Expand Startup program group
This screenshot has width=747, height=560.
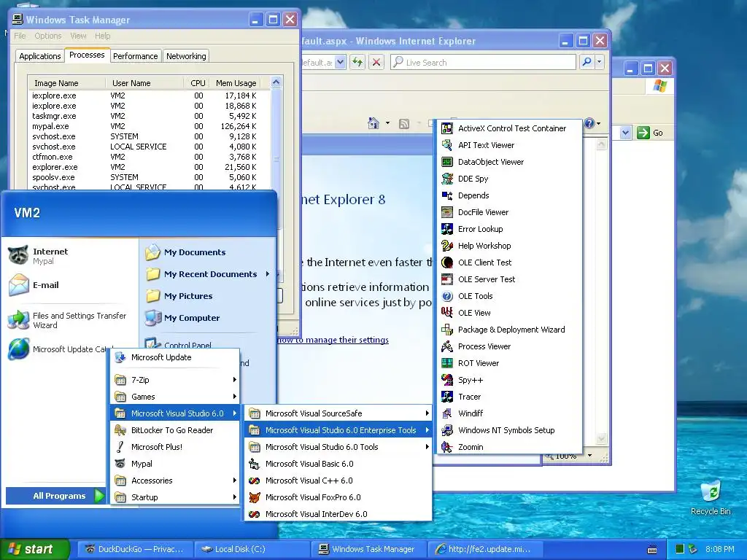pos(175,497)
